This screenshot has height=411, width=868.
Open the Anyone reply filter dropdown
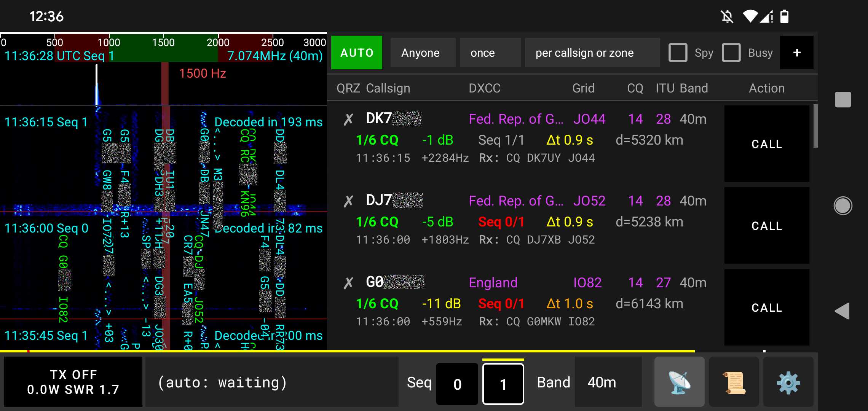click(423, 53)
